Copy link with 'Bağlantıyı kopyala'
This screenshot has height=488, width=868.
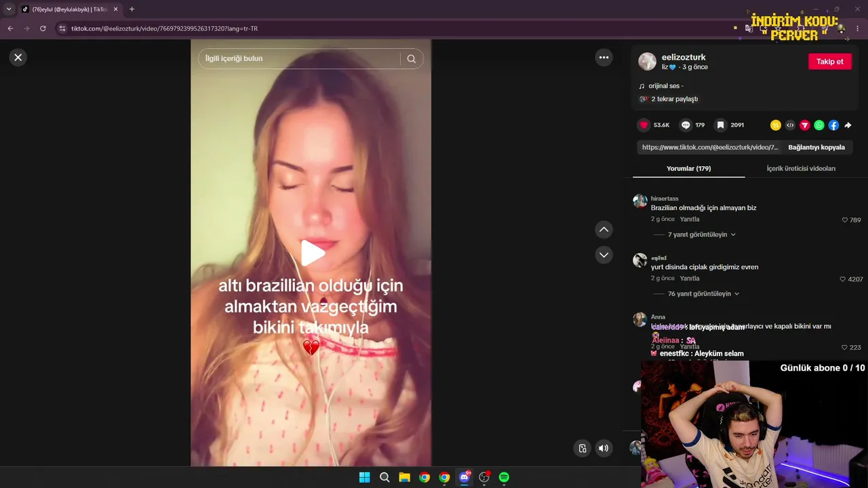pyautogui.click(x=816, y=147)
